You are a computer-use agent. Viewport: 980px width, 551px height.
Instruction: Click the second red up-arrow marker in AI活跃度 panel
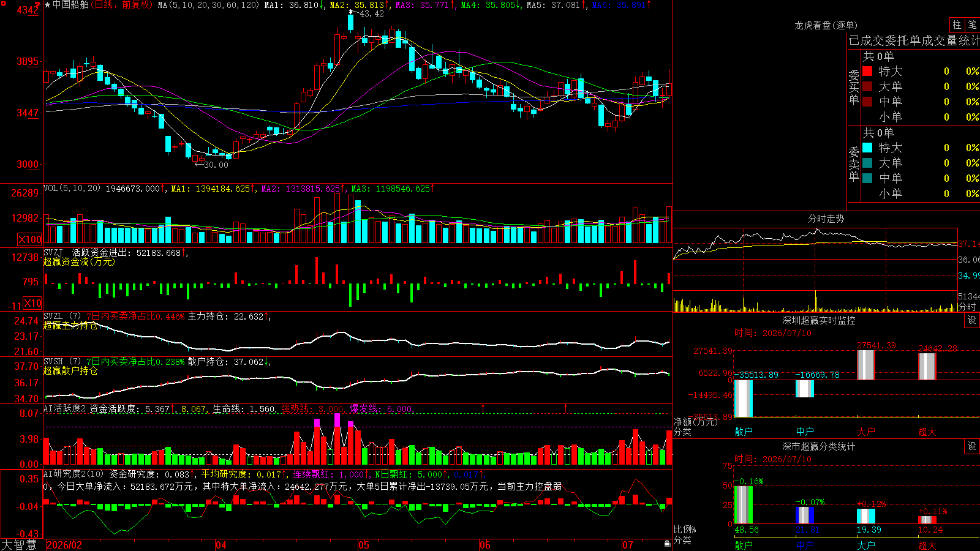point(565,408)
